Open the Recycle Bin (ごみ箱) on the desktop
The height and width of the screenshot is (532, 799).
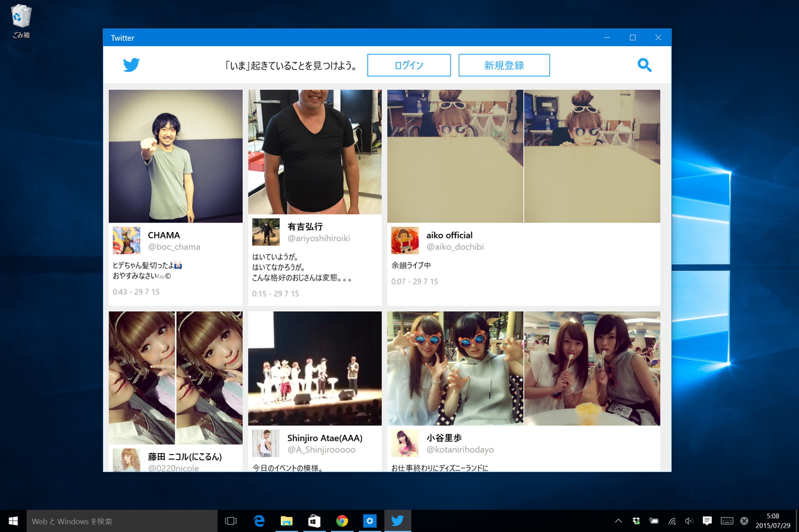[x=21, y=17]
